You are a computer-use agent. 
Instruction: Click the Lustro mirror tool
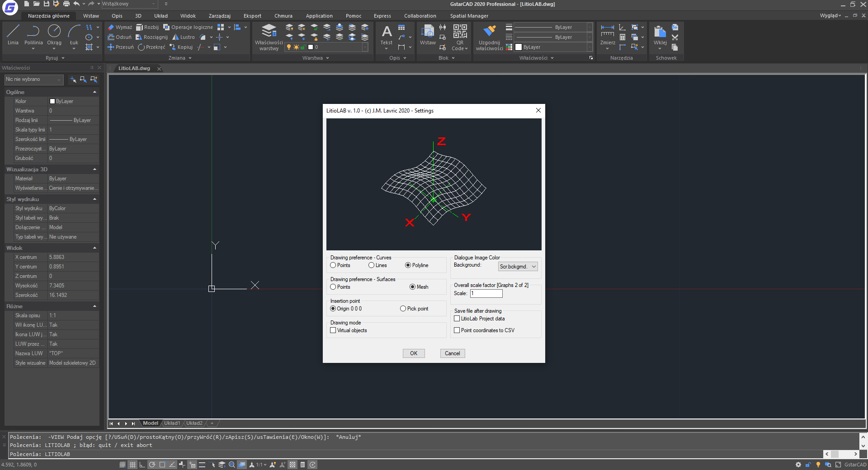[184, 37]
